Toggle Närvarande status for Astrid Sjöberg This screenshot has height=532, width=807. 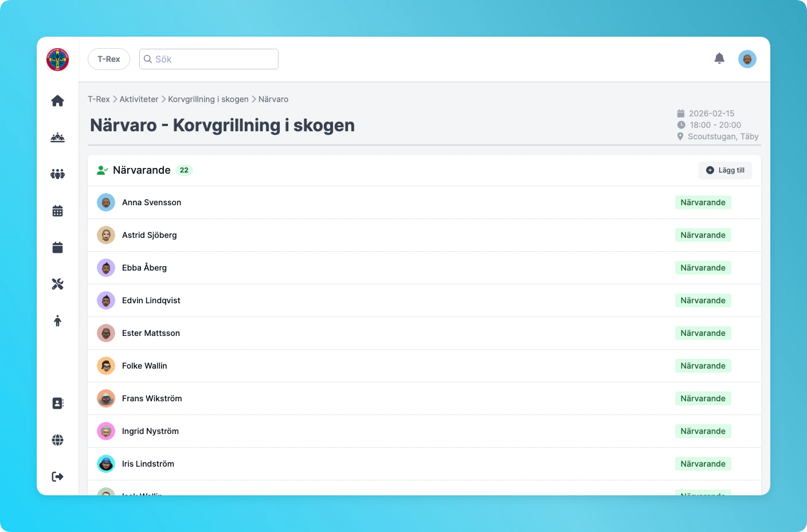coord(703,235)
